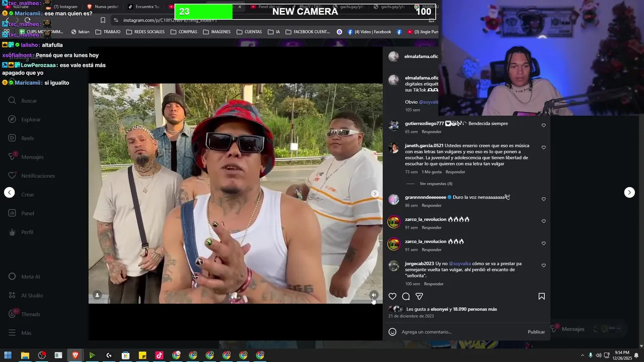Advance to the next slide in the carousel

374,194
